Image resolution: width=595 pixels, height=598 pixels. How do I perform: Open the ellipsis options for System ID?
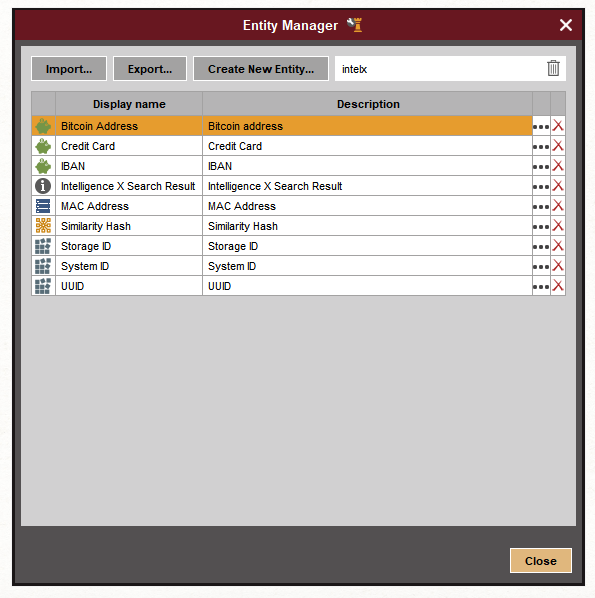click(541, 266)
